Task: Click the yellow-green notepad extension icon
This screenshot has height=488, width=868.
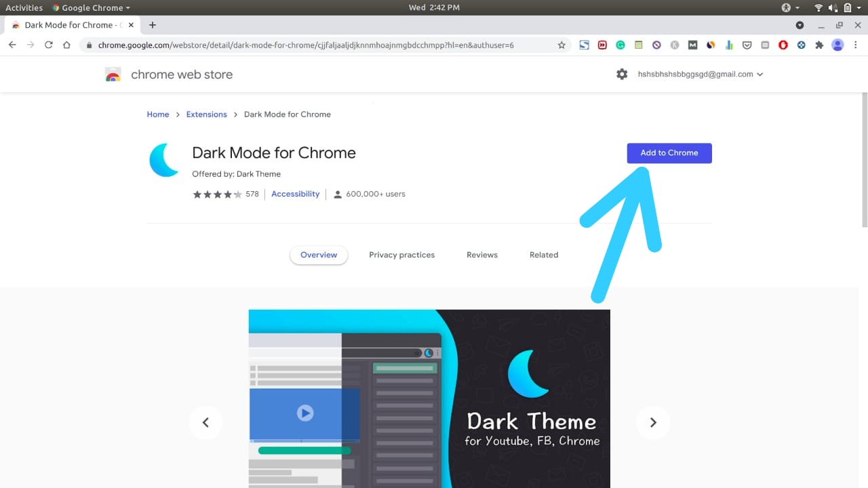Action: [638, 45]
